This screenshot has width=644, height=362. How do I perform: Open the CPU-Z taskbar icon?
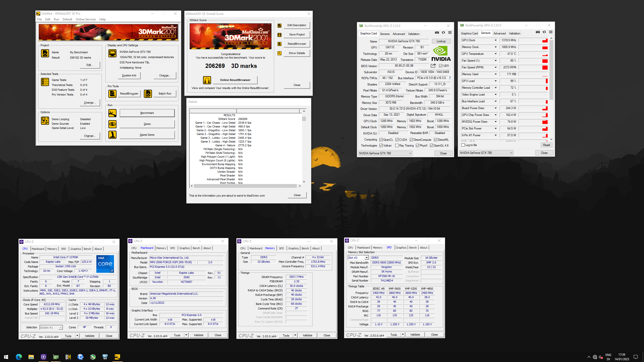tap(44, 357)
